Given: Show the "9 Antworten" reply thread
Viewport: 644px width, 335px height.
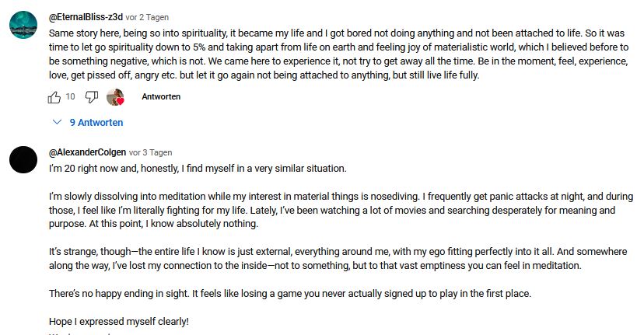Looking at the screenshot, I should (x=96, y=123).
